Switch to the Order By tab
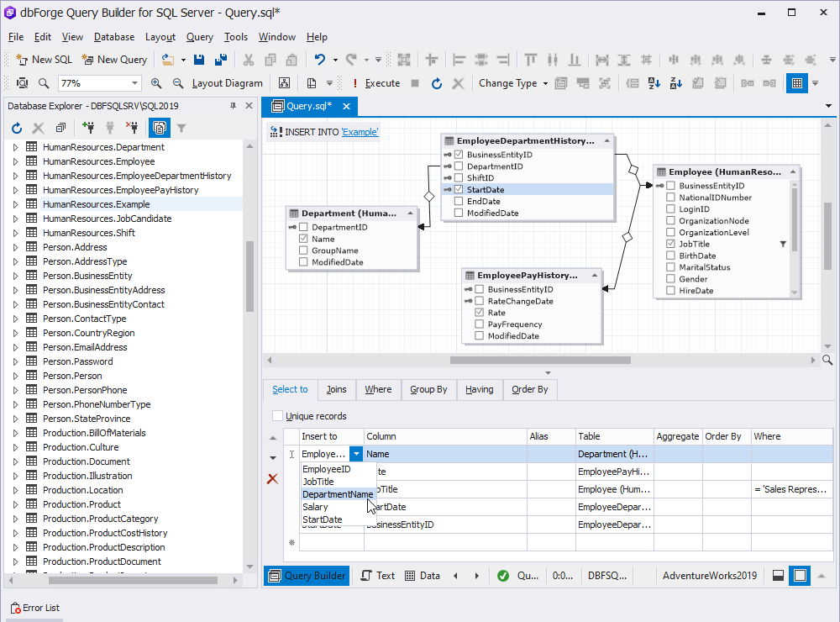This screenshot has height=622, width=840. pyautogui.click(x=530, y=389)
